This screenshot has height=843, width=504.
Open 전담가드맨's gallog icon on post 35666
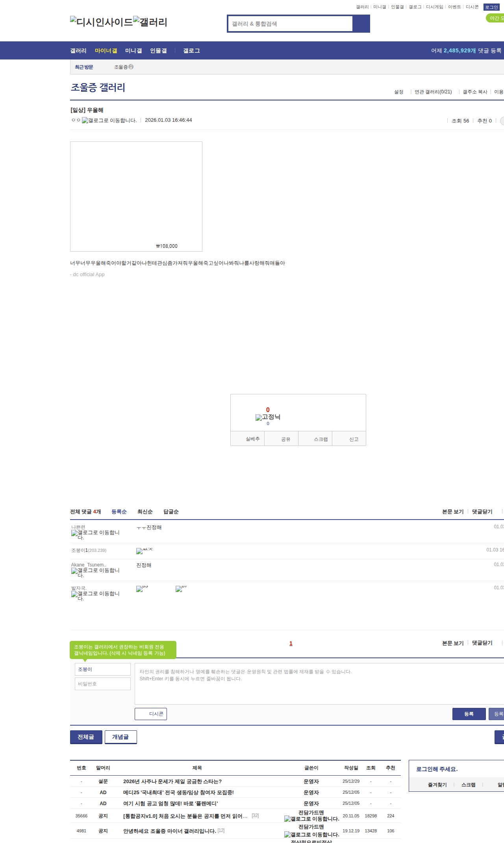click(x=311, y=819)
